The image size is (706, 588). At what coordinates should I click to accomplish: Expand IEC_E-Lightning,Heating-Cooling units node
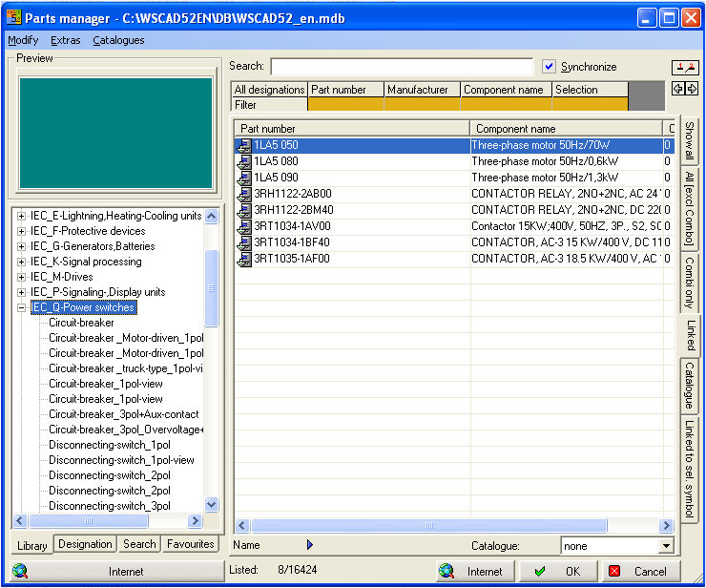point(21,217)
